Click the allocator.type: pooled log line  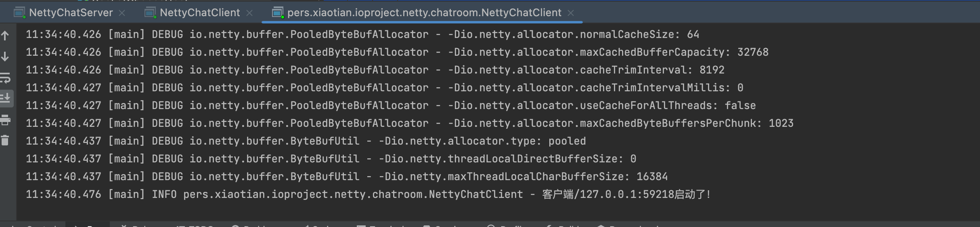(306, 141)
